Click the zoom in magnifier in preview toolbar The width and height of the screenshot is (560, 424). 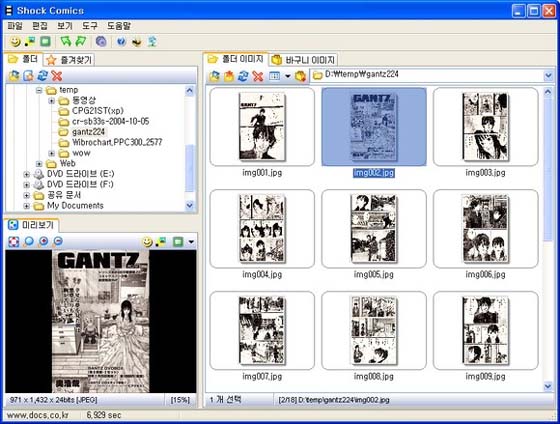click(43, 242)
